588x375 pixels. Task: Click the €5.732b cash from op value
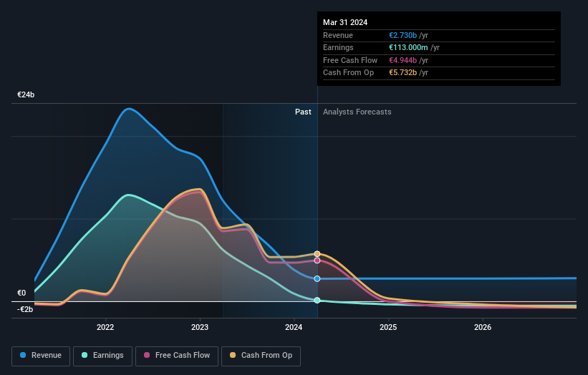[x=403, y=73]
